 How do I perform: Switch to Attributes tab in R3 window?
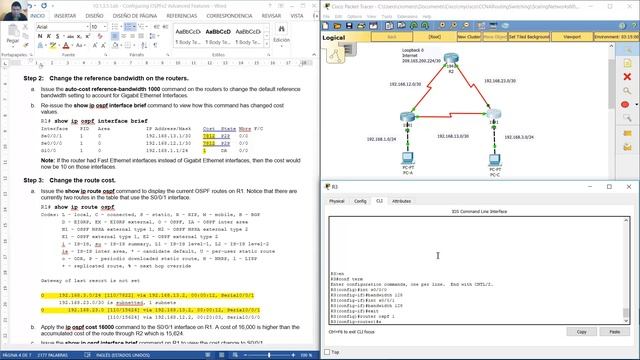(x=401, y=201)
